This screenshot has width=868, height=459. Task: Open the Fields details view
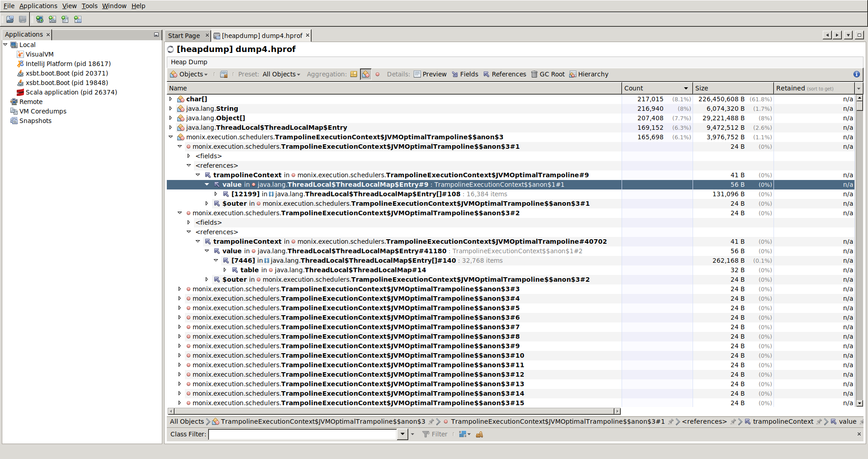tap(465, 74)
